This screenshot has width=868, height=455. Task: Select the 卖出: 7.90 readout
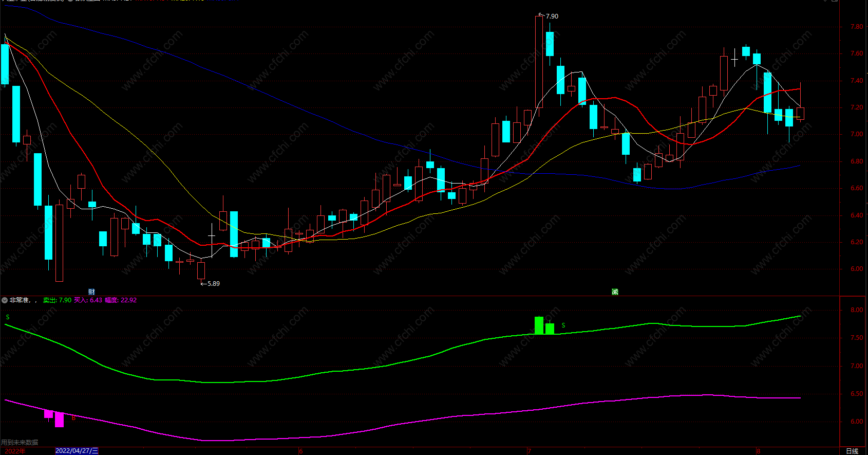point(57,300)
